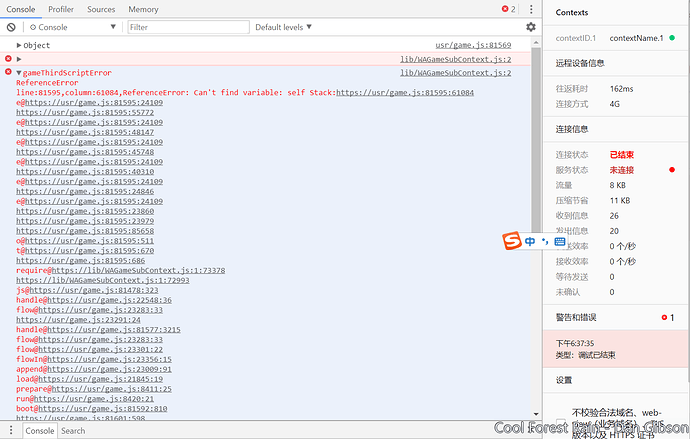Collapse gameThirdScriptError entry

click(x=19, y=73)
